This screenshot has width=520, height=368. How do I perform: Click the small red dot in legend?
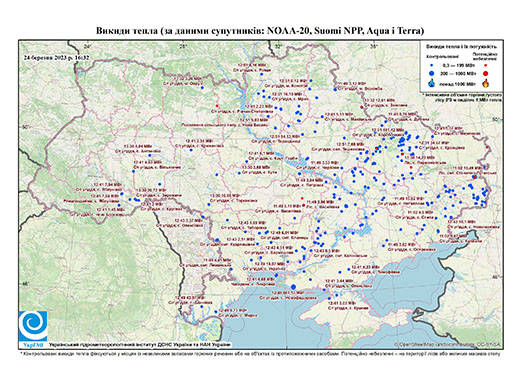[486, 65]
